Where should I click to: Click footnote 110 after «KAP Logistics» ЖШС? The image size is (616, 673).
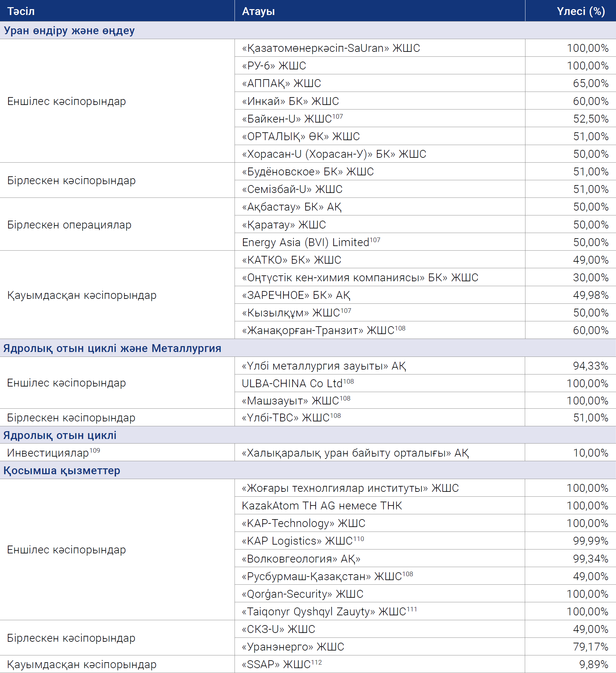click(359, 539)
